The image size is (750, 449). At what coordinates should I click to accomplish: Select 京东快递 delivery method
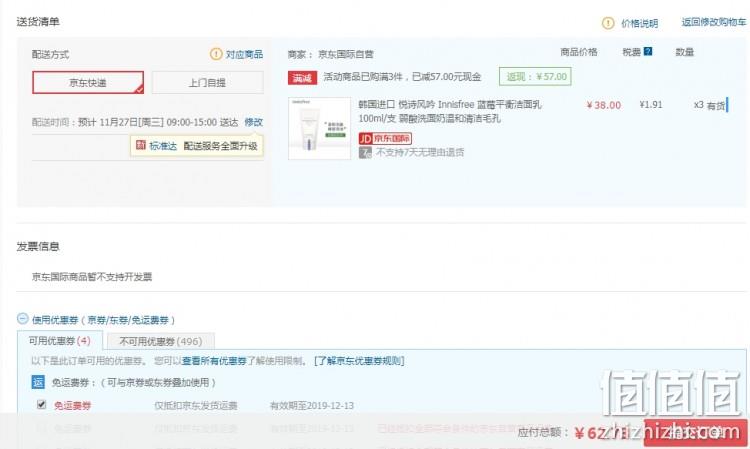[88, 82]
